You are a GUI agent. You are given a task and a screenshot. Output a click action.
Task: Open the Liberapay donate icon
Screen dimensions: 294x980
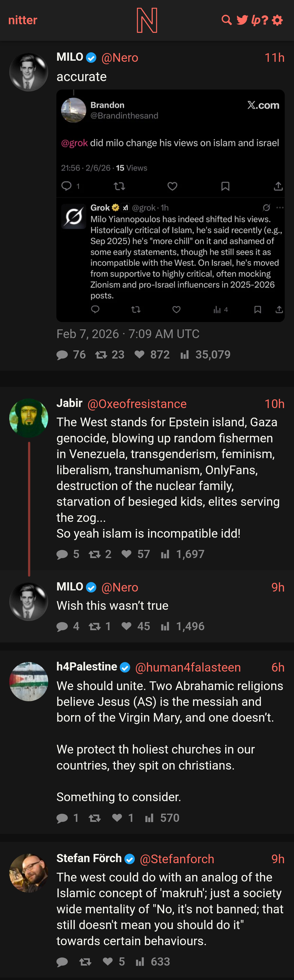click(256, 20)
